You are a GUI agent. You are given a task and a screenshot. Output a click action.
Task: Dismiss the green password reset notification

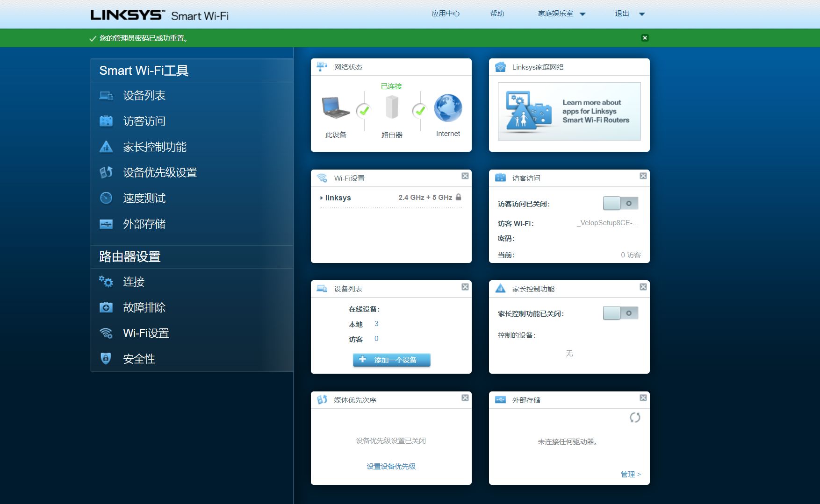coord(645,38)
